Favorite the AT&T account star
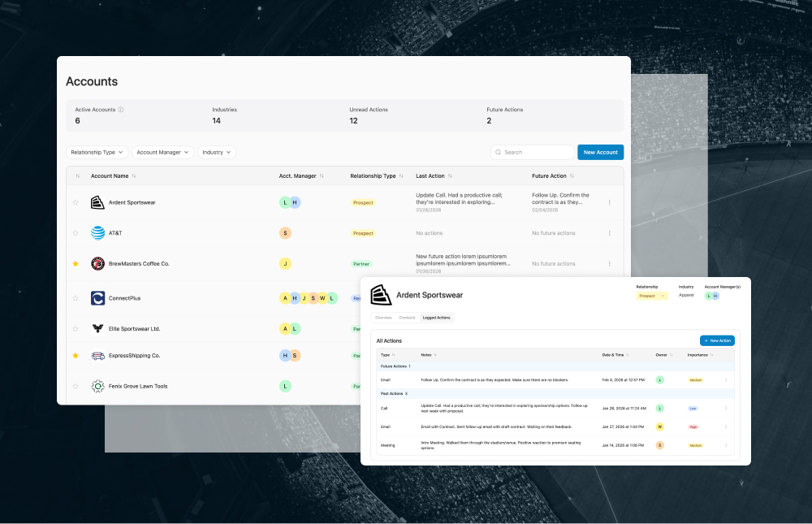The image size is (812, 524). point(76,233)
